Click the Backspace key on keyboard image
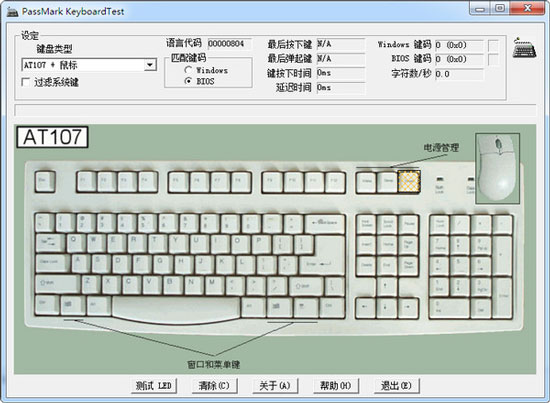The width and height of the screenshot is (550, 403). (325, 223)
